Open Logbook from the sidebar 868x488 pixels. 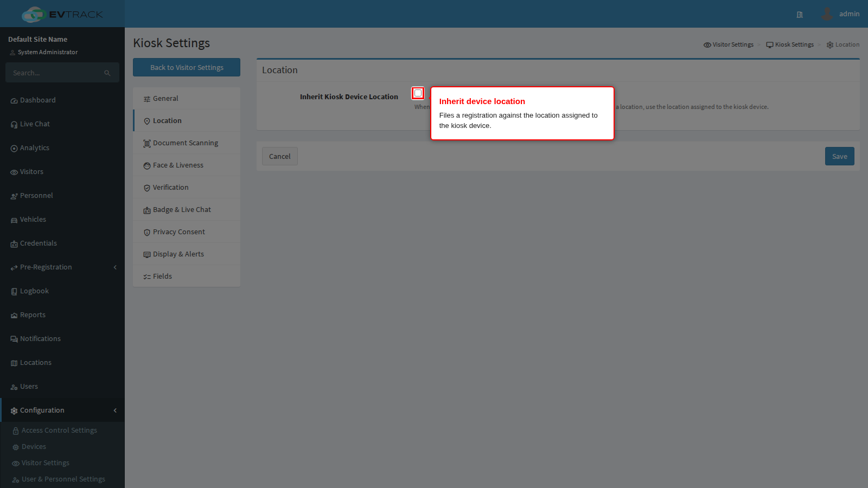(x=62, y=291)
